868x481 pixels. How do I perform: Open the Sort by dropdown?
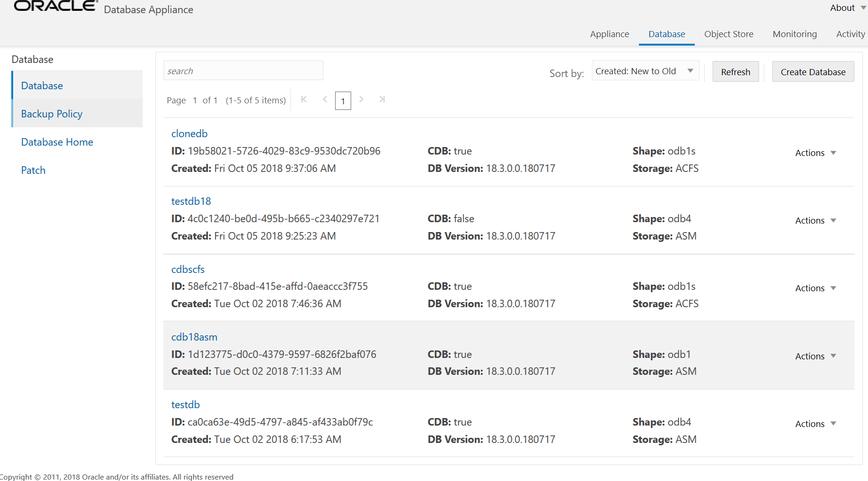[x=645, y=70]
